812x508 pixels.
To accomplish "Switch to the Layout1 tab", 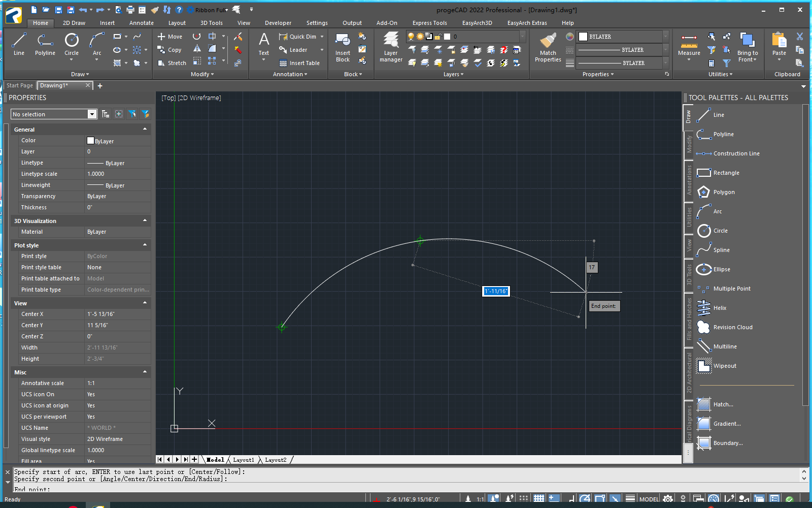I will click(x=244, y=460).
